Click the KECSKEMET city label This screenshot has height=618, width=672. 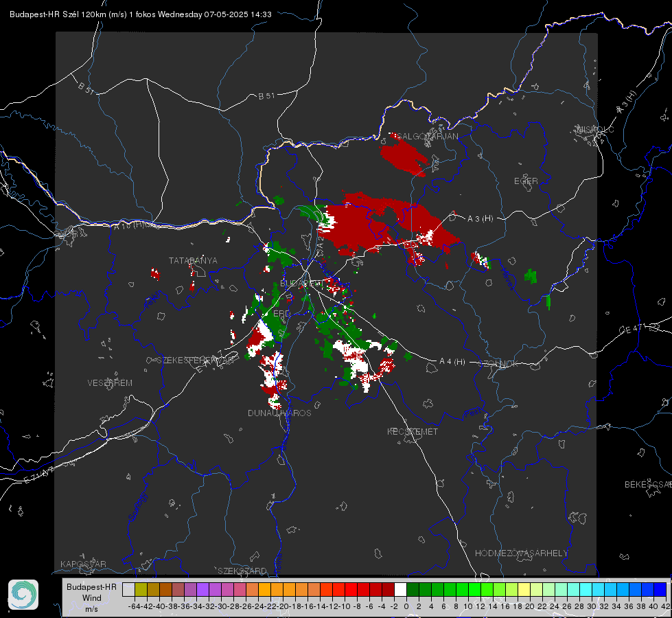413,432
